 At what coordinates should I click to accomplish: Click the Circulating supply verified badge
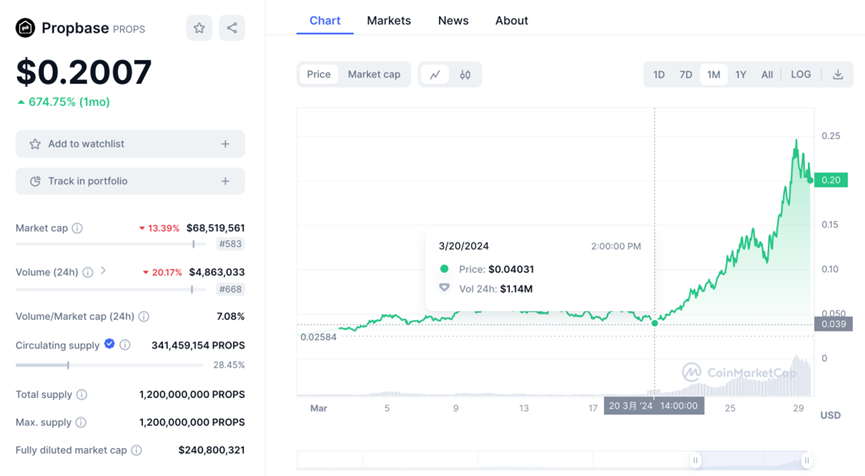[109, 344]
